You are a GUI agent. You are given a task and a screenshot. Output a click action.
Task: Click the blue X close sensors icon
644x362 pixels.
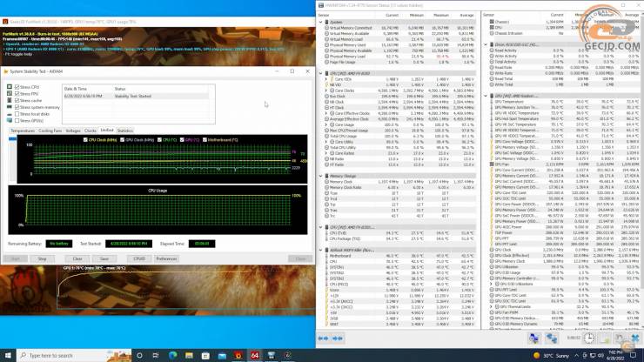[x=635, y=339]
